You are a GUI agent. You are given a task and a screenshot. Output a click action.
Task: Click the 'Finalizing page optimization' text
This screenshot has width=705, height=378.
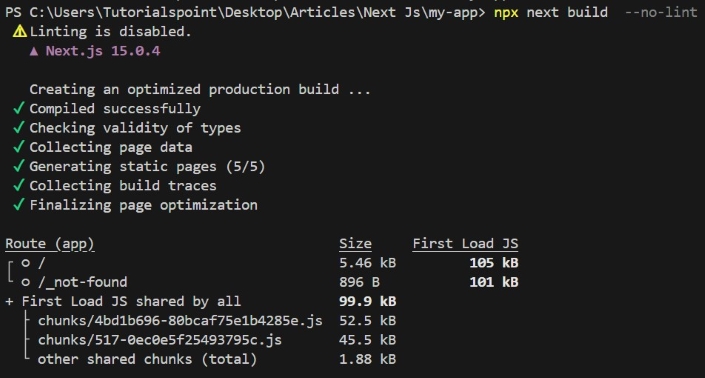click(x=144, y=205)
